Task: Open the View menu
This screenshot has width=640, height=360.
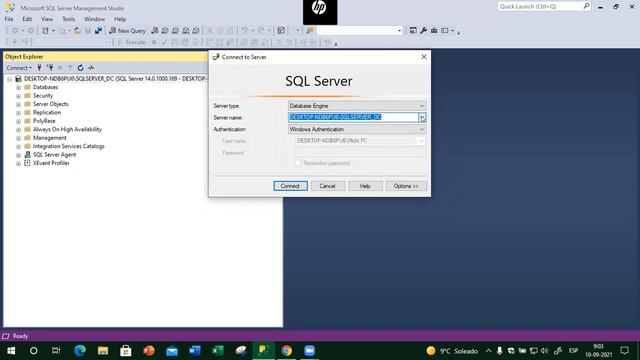Action: tap(47, 19)
